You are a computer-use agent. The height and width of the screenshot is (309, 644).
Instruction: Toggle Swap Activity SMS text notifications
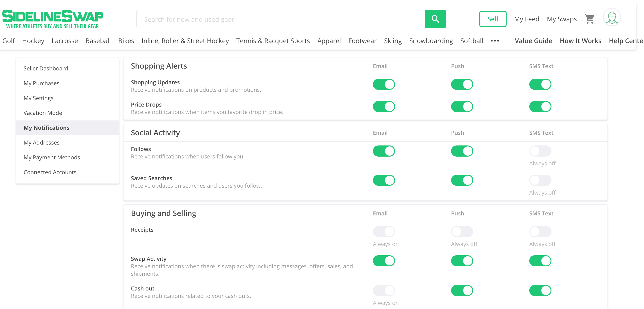point(540,261)
